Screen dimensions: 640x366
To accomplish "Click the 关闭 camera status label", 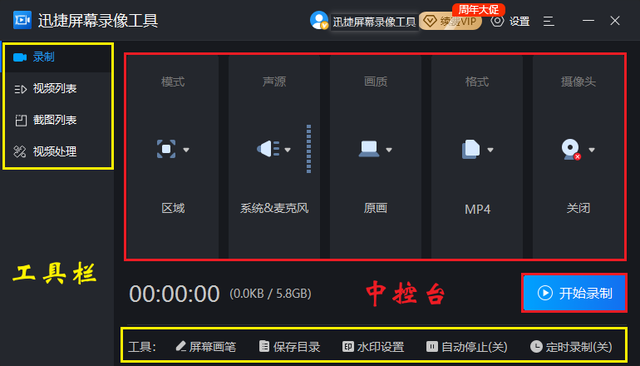I will (x=578, y=209).
